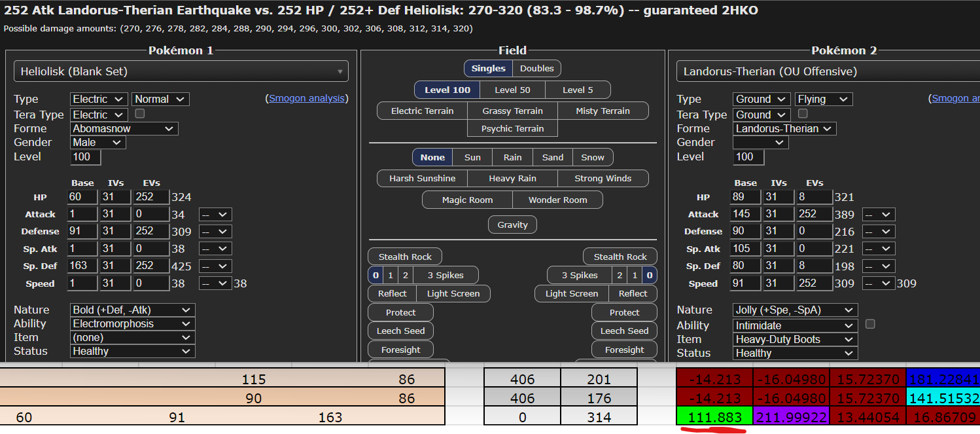The height and width of the screenshot is (434, 980).
Task: Click Pokémon 1's Level input field
Action: point(86,157)
